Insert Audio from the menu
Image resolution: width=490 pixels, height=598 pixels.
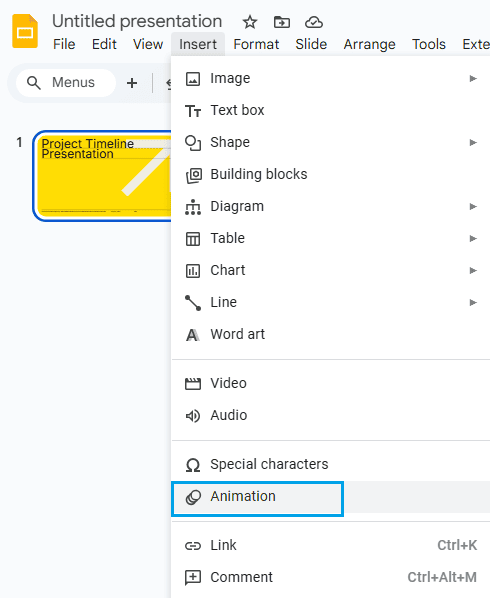pos(331,415)
